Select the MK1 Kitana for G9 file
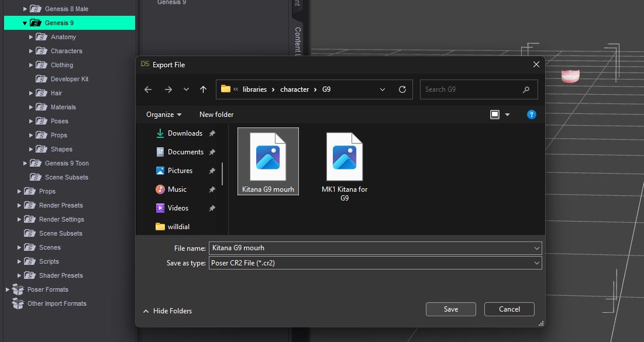Image resolution: width=644 pixels, height=342 pixels. tap(345, 166)
